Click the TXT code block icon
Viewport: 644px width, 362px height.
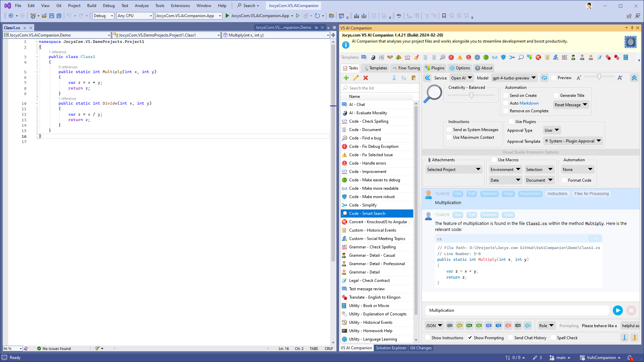(x=528, y=325)
